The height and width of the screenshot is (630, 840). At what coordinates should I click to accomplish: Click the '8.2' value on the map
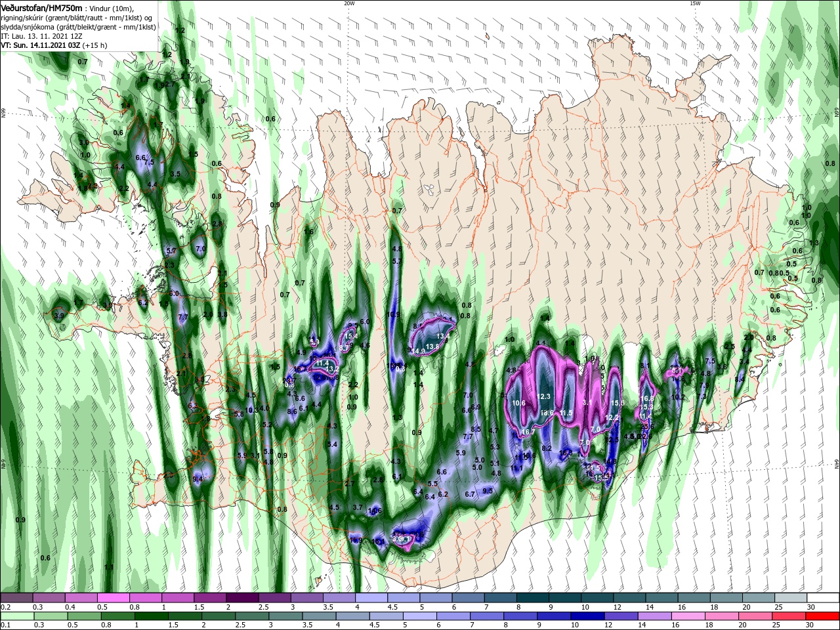546,448
